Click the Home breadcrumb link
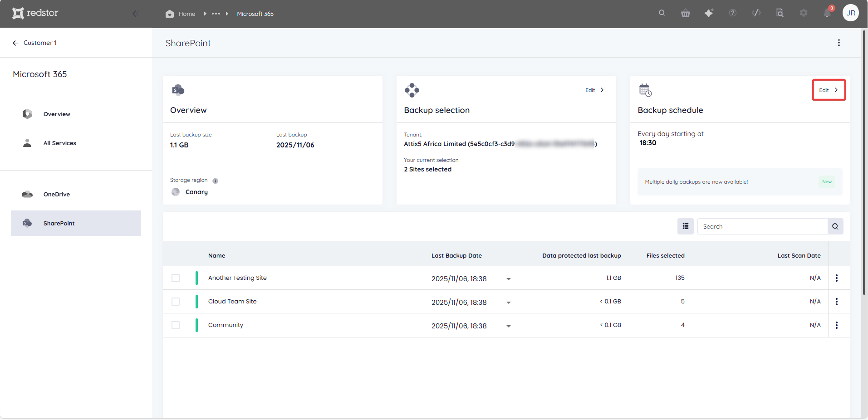This screenshot has height=420, width=868. click(187, 14)
